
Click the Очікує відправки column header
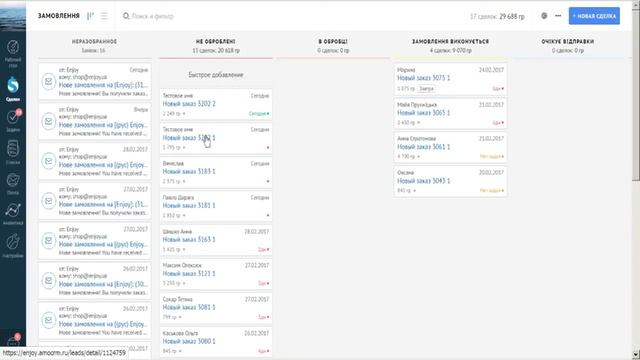coord(568,42)
